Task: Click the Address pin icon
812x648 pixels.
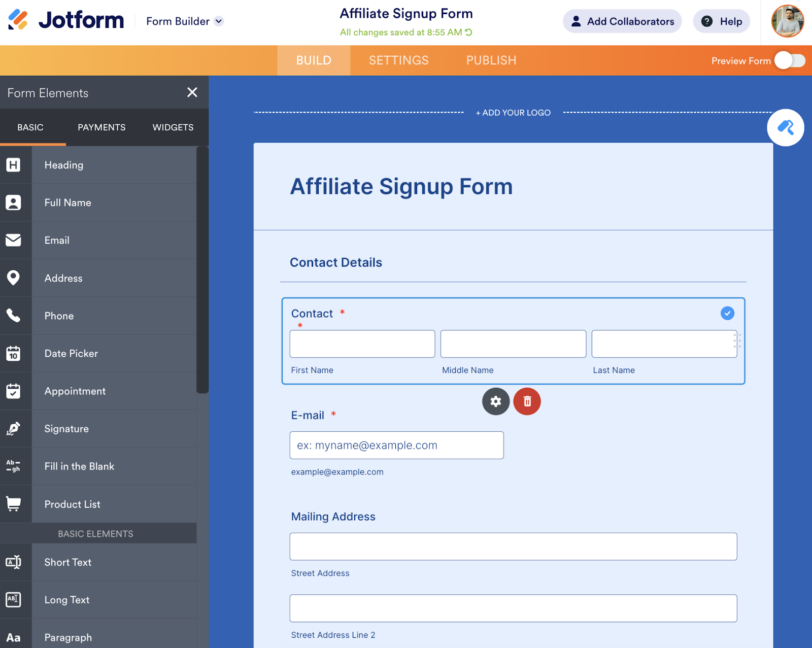Action: [14, 278]
